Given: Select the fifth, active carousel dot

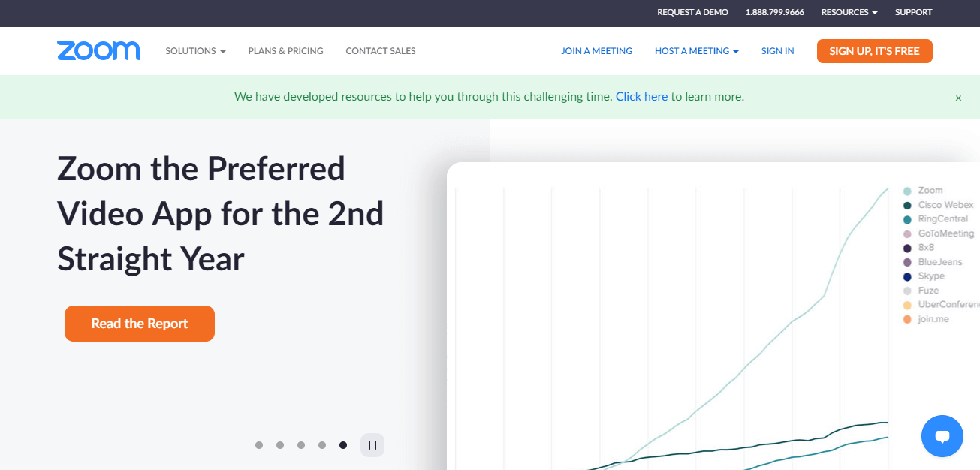Looking at the screenshot, I should click(343, 445).
